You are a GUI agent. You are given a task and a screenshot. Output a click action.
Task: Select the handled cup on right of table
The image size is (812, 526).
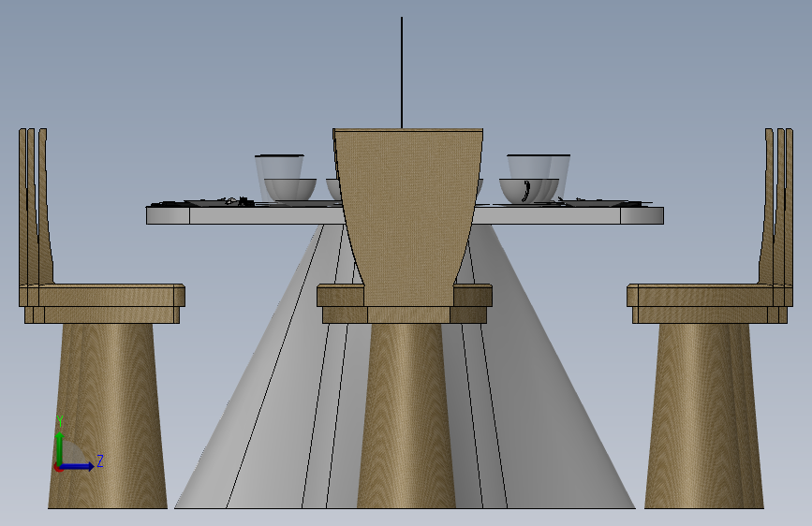pyautogui.click(x=528, y=191)
